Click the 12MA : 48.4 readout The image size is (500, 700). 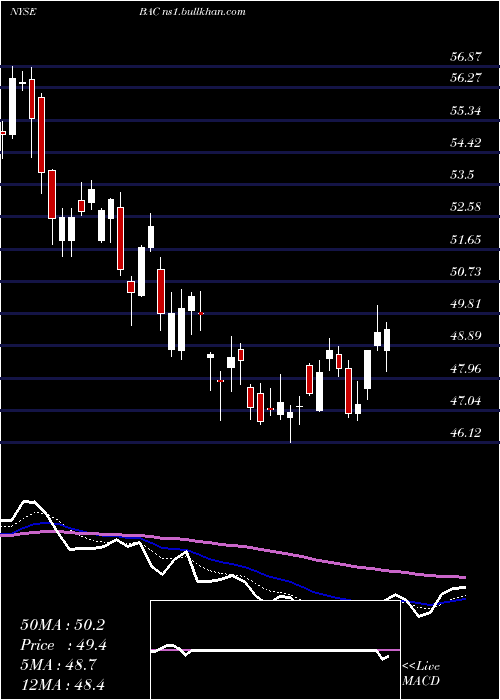(x=62, y=684)
